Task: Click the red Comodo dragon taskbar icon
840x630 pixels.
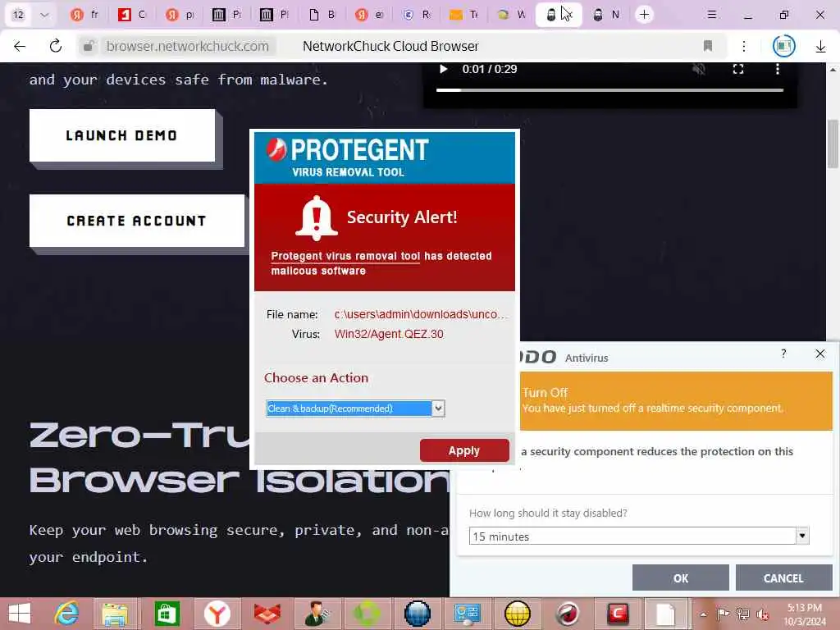Action: [267, 614]
